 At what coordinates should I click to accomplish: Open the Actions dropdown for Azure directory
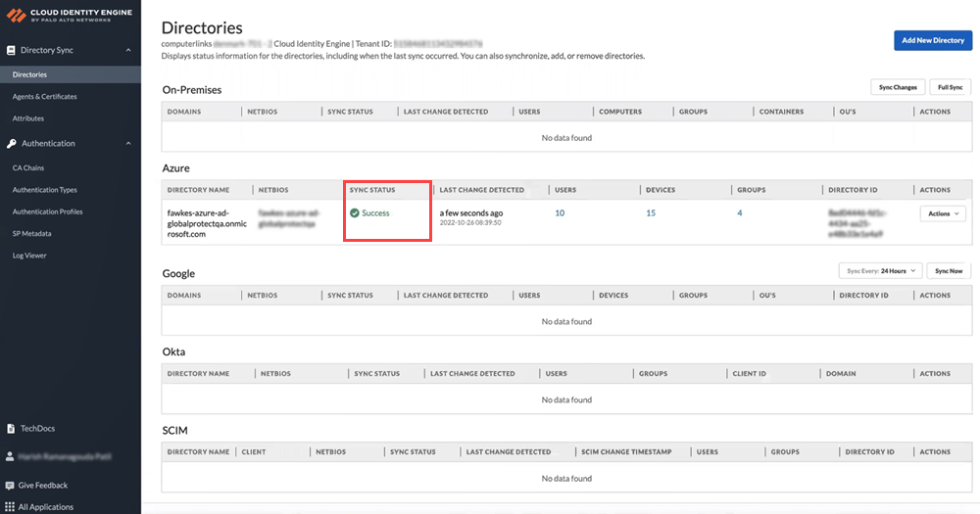(943, 213)
